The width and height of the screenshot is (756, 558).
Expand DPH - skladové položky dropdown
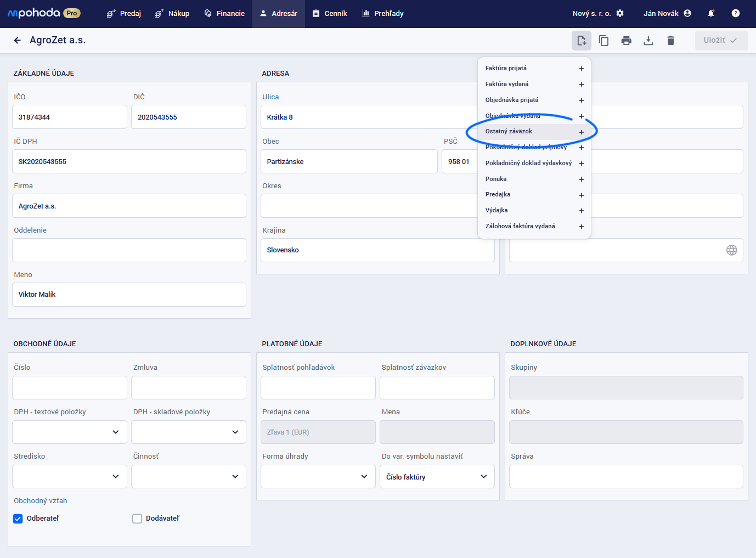(189, 432)
